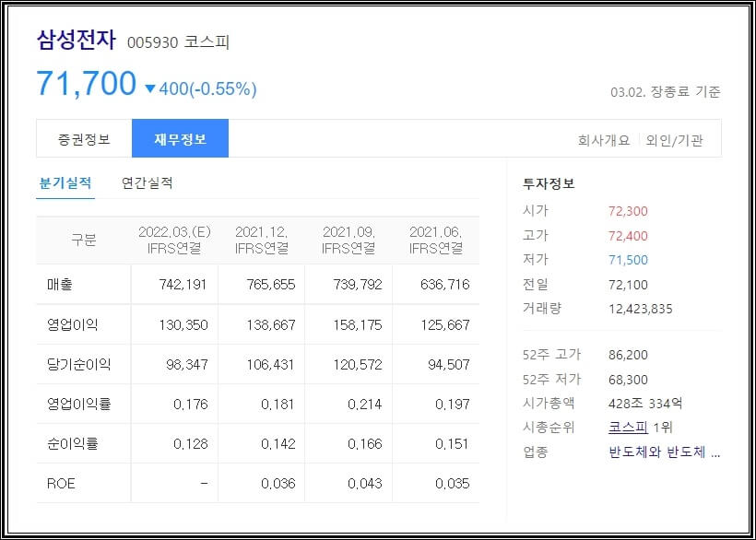Click the 투자정보 heading

tap(549, 183)
